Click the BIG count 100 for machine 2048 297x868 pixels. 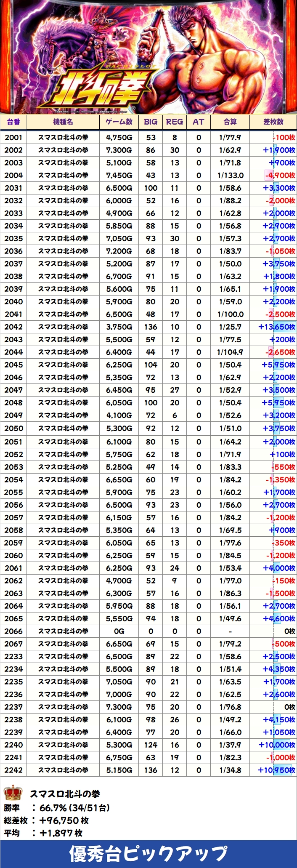click(x=151, y=402)
